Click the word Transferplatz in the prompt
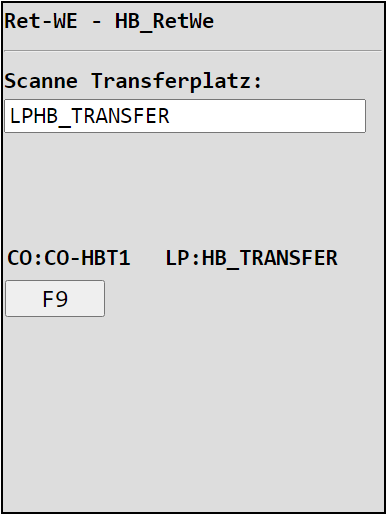The image size is (387, 515). (177, 82)
